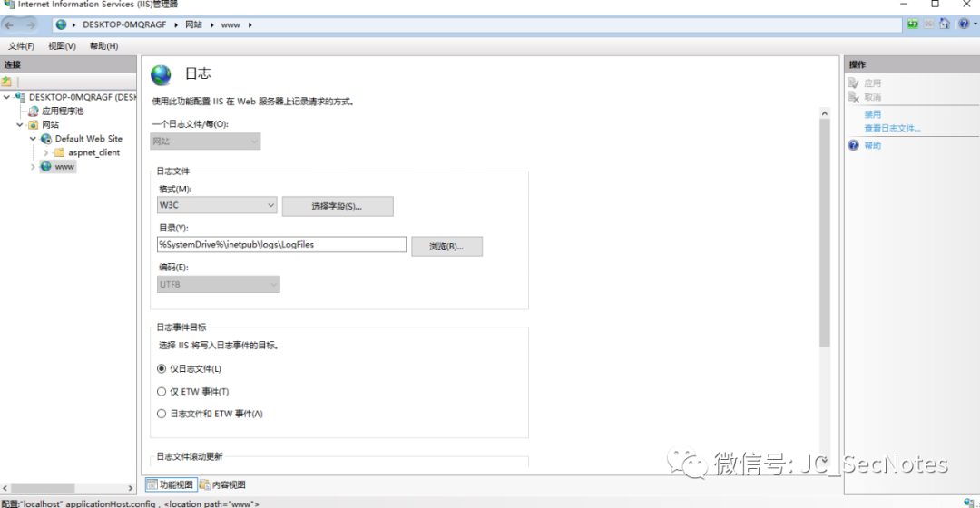Click the Default Web Site globe icon
This screenshot has width=980, height=508.
[46, 139]
